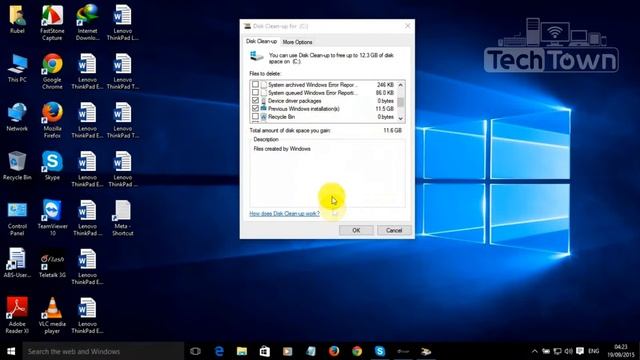Image resolution: width=640 pixels, height=360 pixels.
Task: Select Google Chrome desktop shortcut
Action: tap(52, 72)
